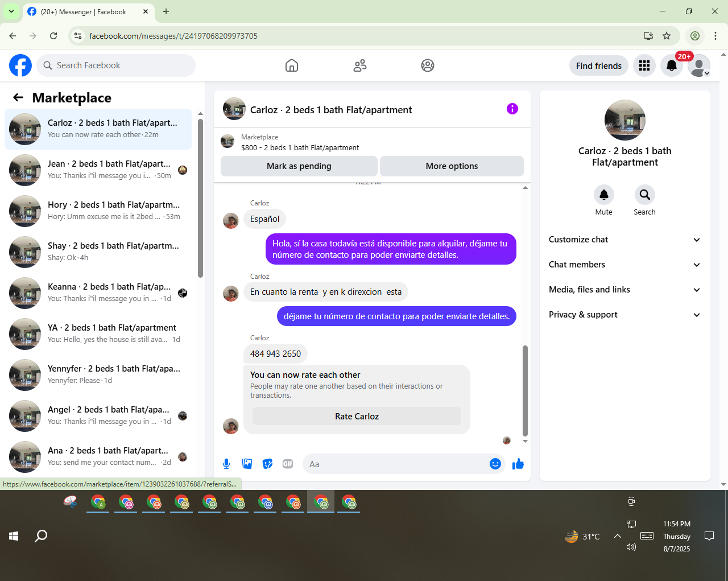The image size is (728, 581).
Task: Open Windows taskbar search magnifier
Action: pyautogui.click(x=41, y=536)
